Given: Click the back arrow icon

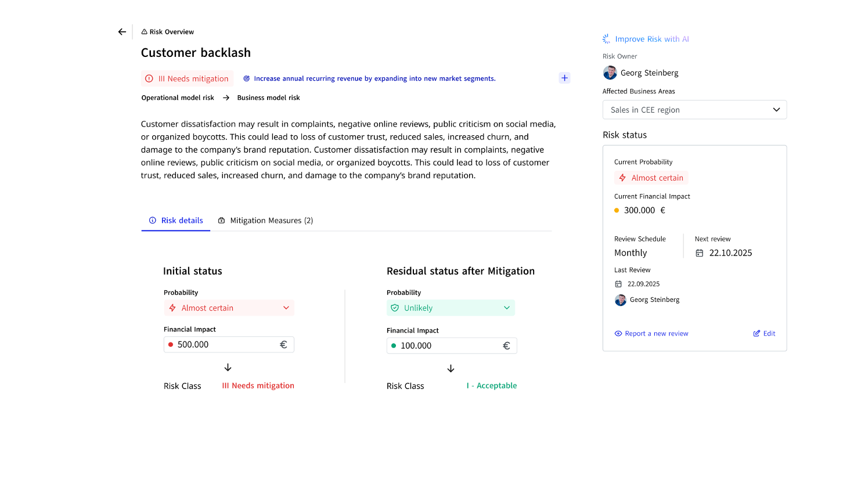Looking at the screenshot, I should [122, 32].
